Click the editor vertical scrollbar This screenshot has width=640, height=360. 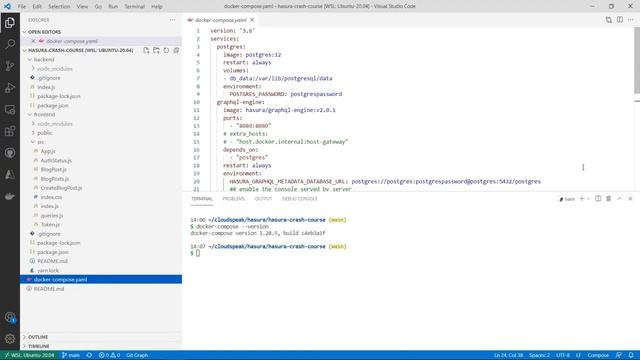click(637, 60)
